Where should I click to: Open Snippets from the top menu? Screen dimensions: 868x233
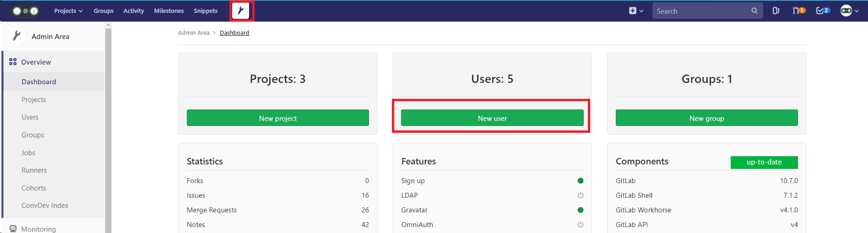pos(206,11)
